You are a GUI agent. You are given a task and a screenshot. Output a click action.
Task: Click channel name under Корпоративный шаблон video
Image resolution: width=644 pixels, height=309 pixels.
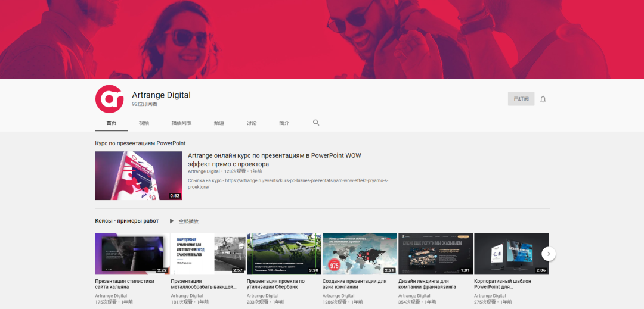pos(490,296)
